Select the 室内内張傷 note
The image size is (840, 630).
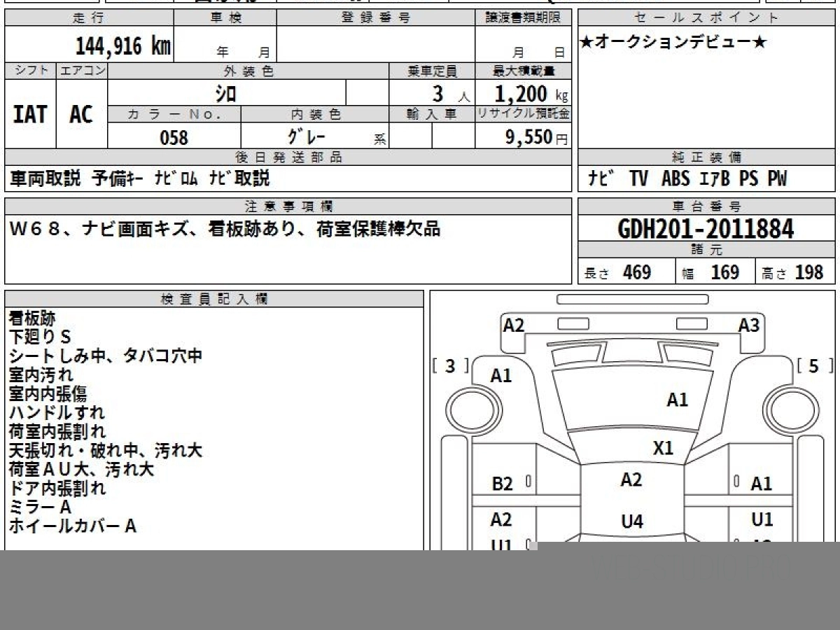click(48, 393)
